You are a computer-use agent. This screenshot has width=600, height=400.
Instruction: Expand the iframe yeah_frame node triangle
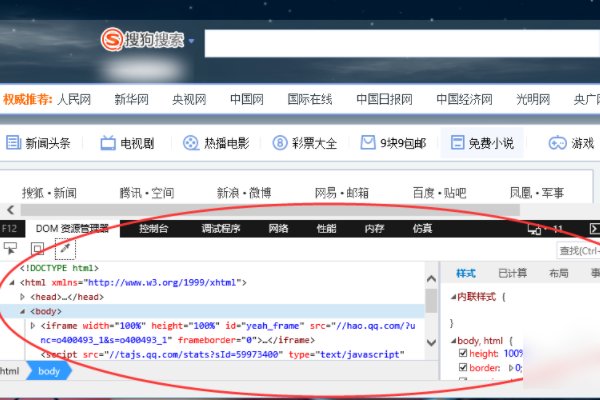tap(33, 326)
